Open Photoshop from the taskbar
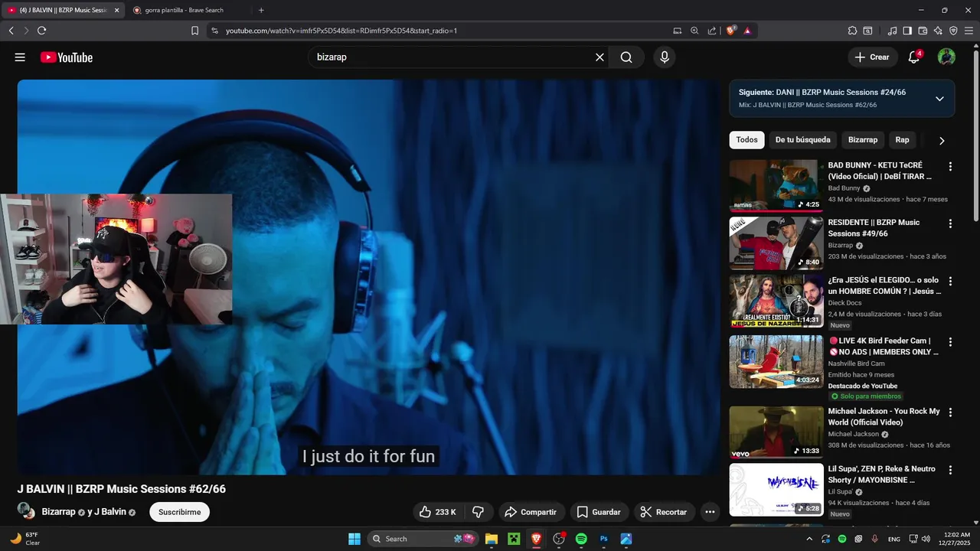980x551 pixels. 603,539
